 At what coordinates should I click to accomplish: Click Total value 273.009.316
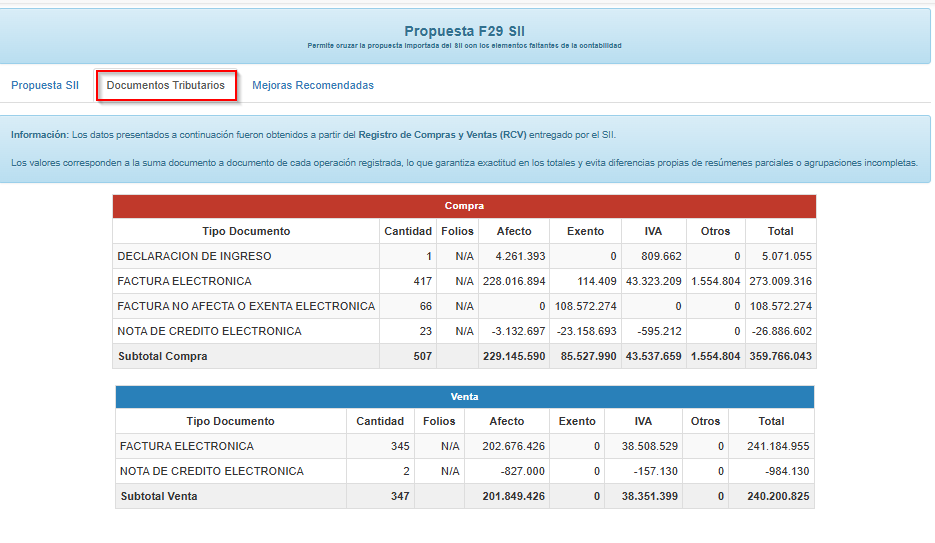pos(781,281)
